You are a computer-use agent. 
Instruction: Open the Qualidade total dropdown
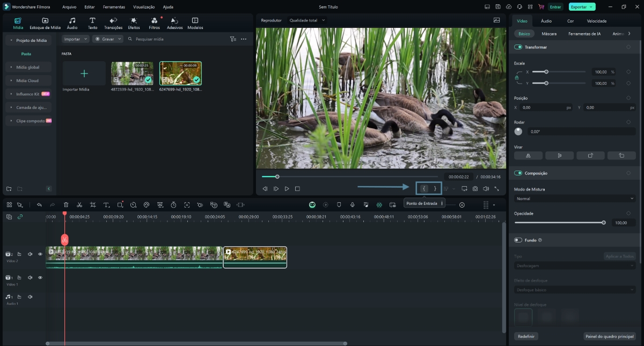[308, 20]
